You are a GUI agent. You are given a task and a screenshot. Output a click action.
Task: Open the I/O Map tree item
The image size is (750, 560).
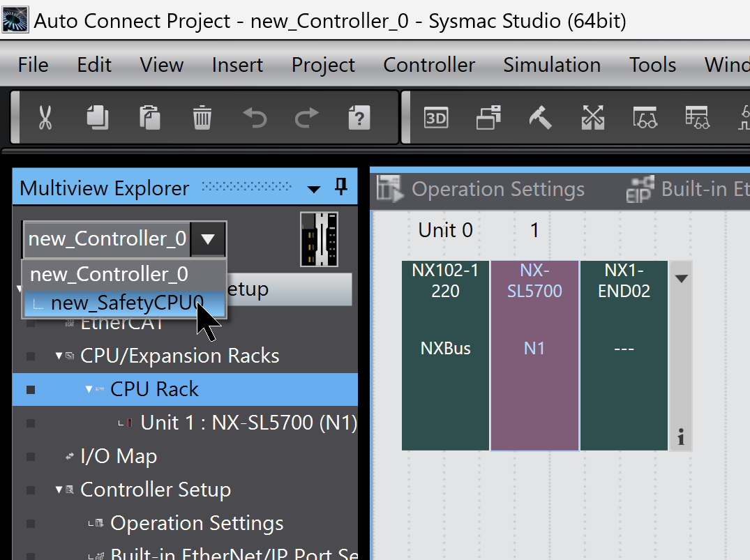[x=119, y=456]
